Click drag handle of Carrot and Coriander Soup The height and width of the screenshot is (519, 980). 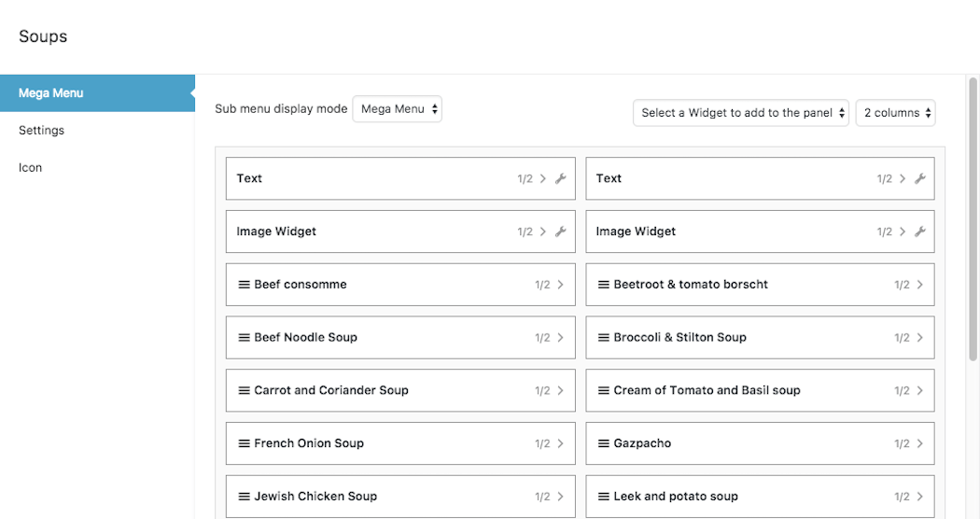coord(245,390)
